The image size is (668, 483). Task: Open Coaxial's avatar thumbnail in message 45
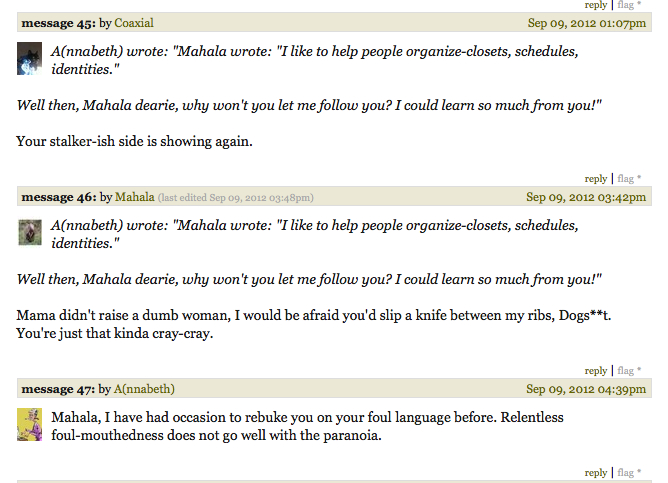click(29, 58)
